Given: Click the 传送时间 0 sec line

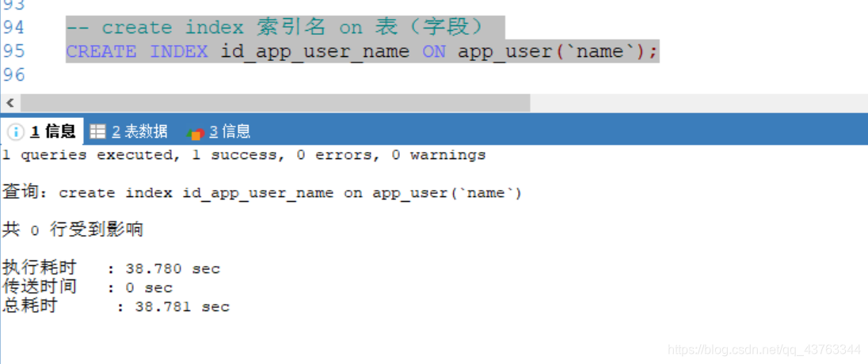Looking at the screenshot, I should click(x=87, y=288).
